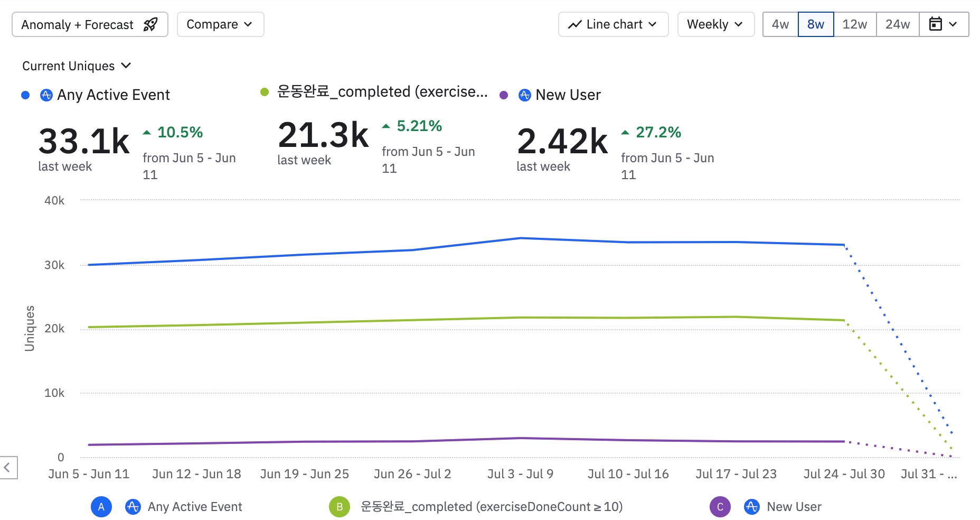The width and height of the screenshot is (980, 520).
Task: Click the 운동완료_completed series title
Action: (382, 92)
